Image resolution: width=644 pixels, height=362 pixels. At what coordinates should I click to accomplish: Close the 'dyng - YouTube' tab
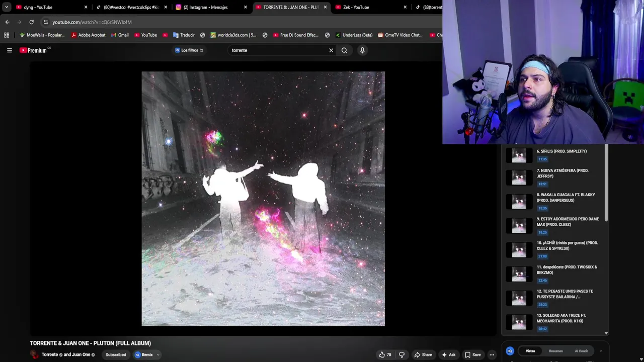click(x=86, y=7)
